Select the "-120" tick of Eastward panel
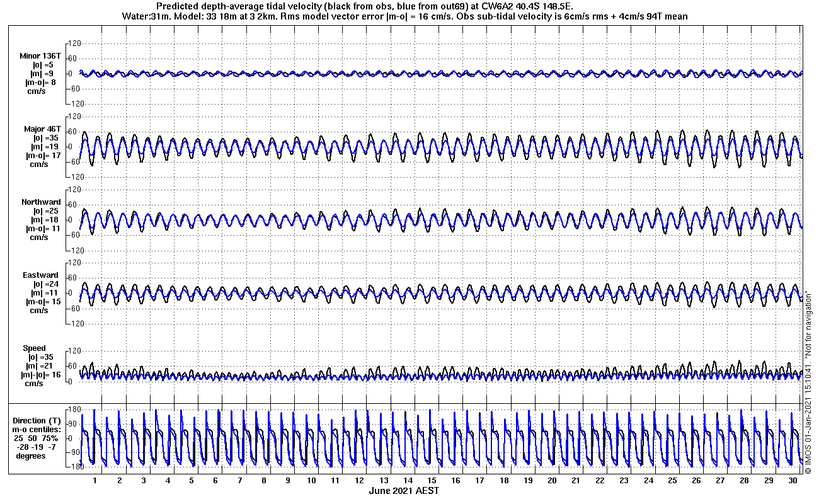 [x=74, y=323]
